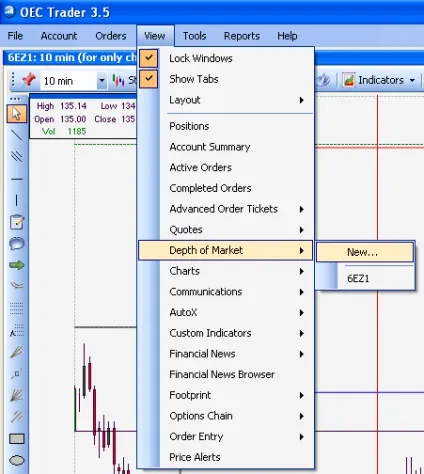Click the High 135.14 value
The width and height of the screenshot is (424, 474).
[x=73, y=106]
